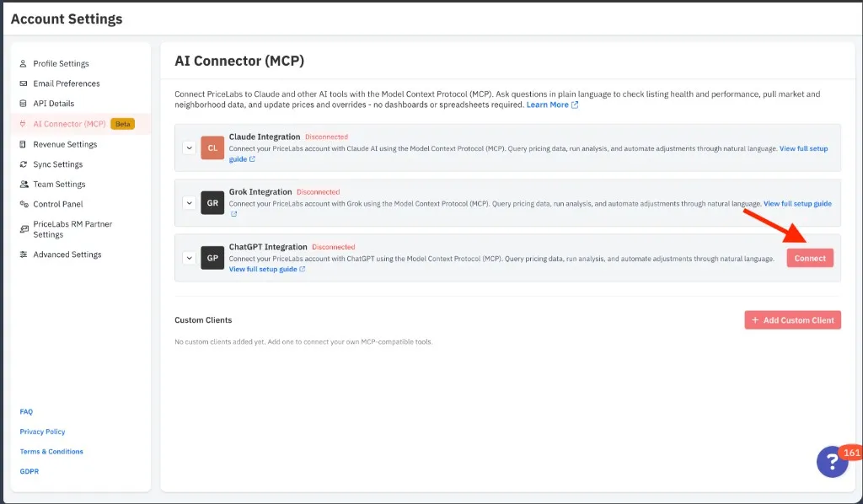The width and height of the screenshot is (863, 504).
Task: Expand the ChatGPT Integration row chevron
Action: coord(189,258)
